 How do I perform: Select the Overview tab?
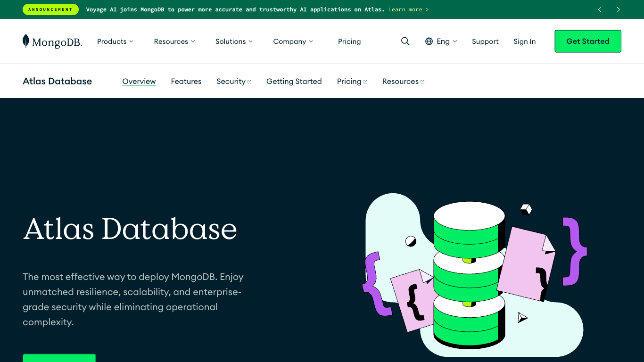coord(139,82)
